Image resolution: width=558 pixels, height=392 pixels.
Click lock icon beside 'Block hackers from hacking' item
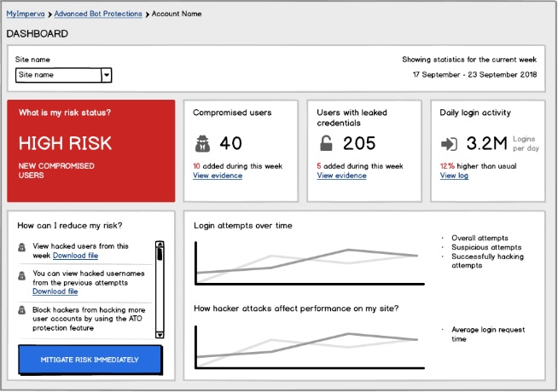pyautogui.click(x=21, y=313)
